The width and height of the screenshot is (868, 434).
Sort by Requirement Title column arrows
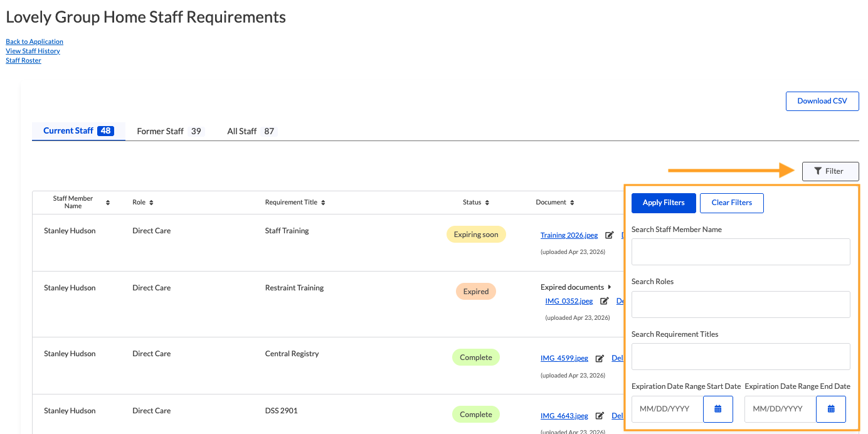(x=323, y=203)
